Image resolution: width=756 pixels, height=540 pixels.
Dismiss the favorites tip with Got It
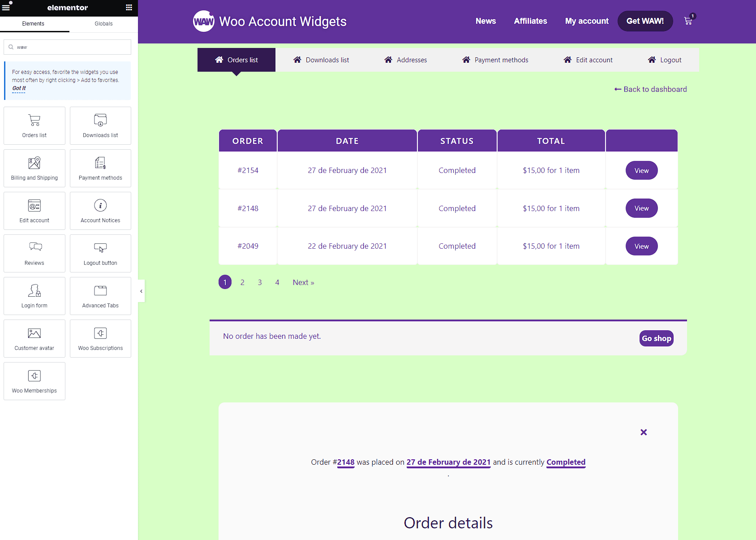tap(19, 88)
